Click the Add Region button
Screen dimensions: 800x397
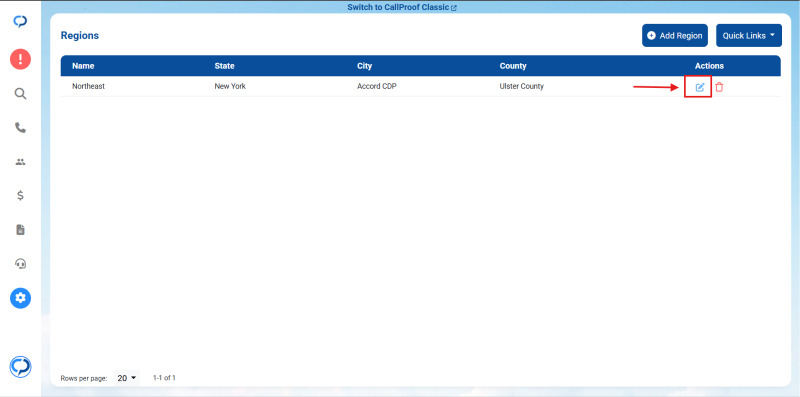click(674, 36)
